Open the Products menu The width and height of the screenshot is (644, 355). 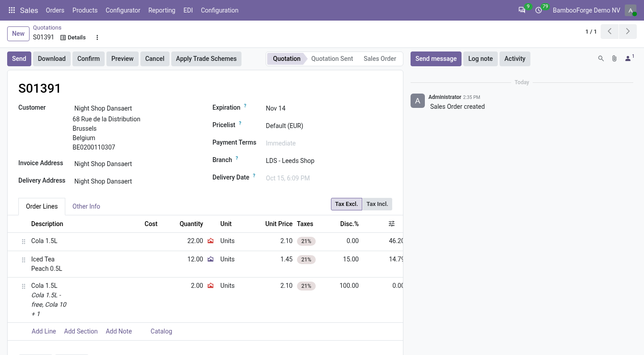[x=85, y=10]
